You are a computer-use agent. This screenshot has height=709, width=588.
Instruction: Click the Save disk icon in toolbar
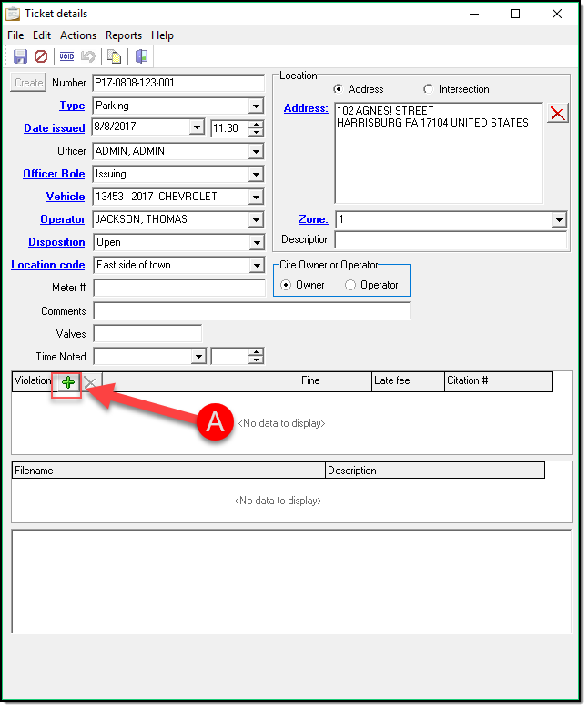(20, 56)
